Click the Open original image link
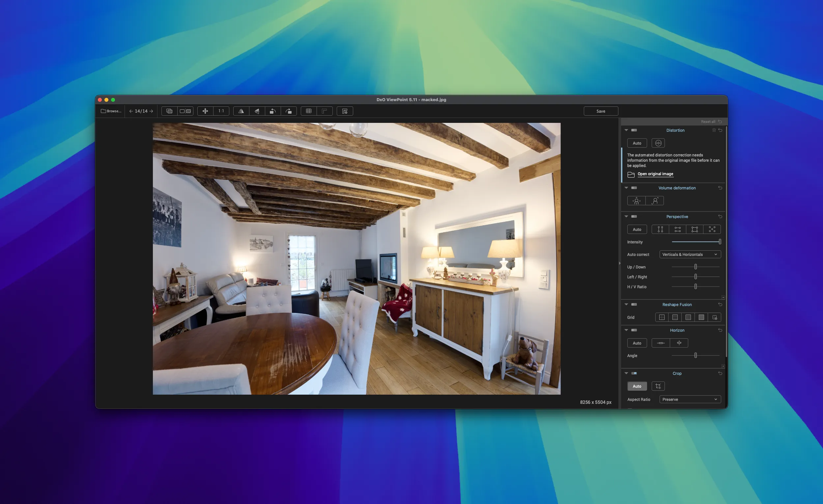823x504 pixels. coord(655,174)
